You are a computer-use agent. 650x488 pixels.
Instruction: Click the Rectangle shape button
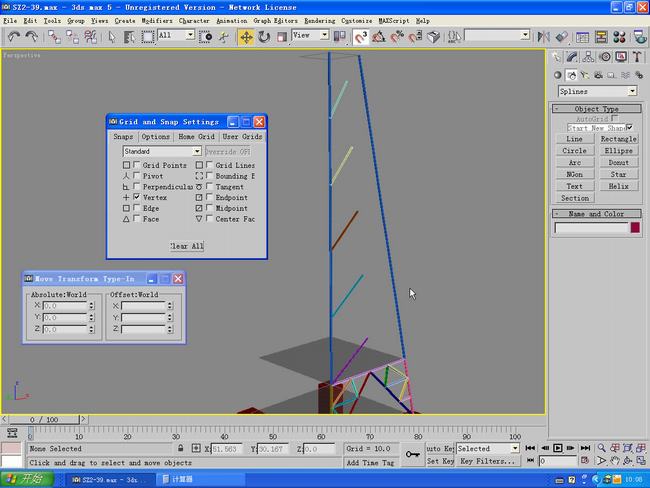point(618,139)
